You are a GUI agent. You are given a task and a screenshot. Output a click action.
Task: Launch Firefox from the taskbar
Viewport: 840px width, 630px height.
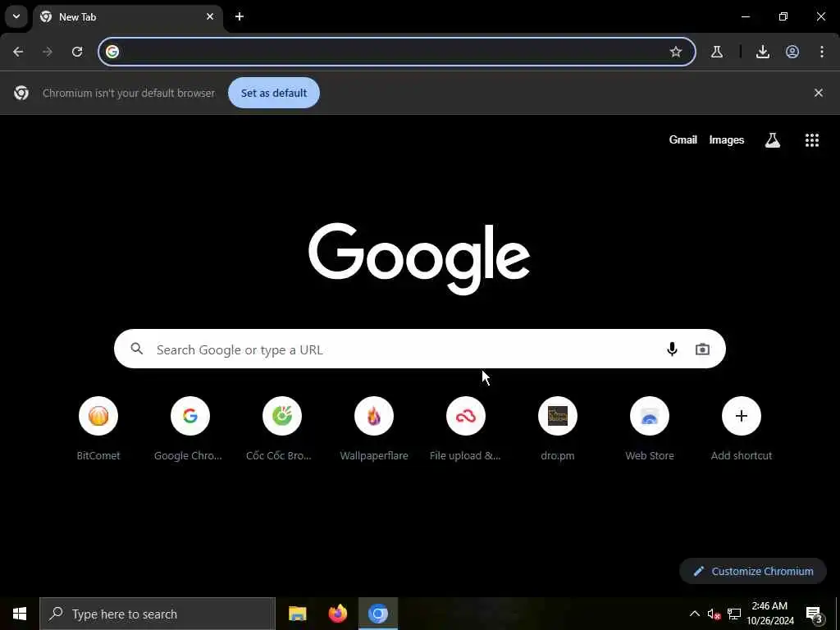tap(337, 614)
